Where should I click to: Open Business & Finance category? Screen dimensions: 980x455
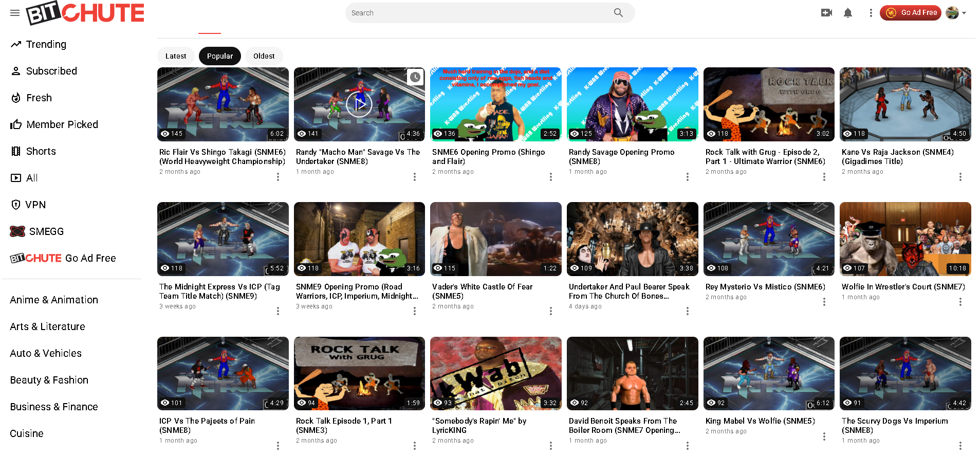point(54,407)
